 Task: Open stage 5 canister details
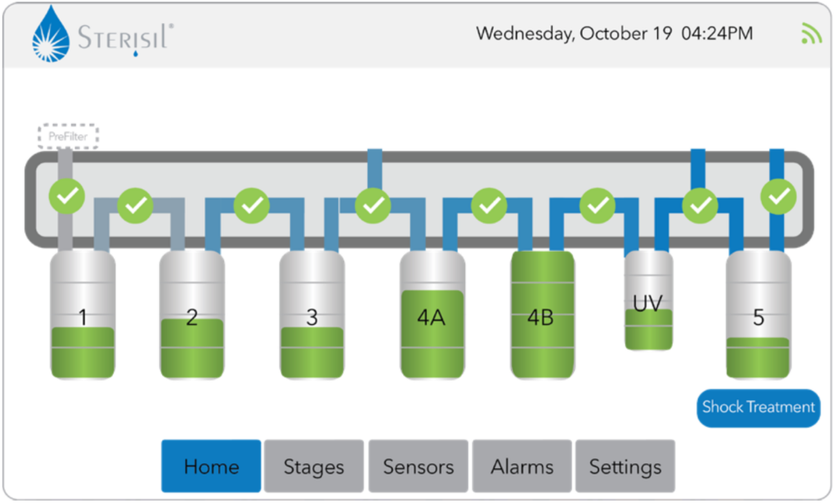pos(758,316)
